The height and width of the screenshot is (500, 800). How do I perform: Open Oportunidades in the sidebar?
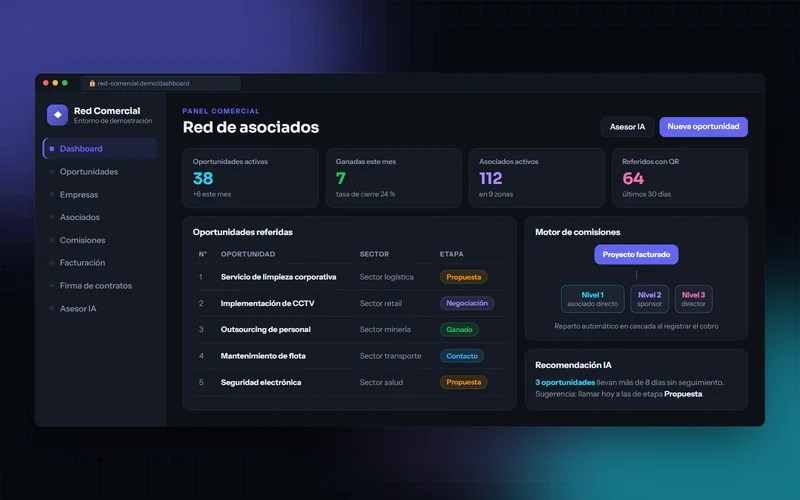click(x=89, y=171)
